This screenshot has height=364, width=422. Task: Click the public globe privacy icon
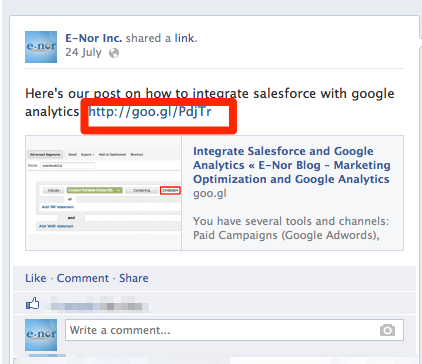(x=114, y=53)
